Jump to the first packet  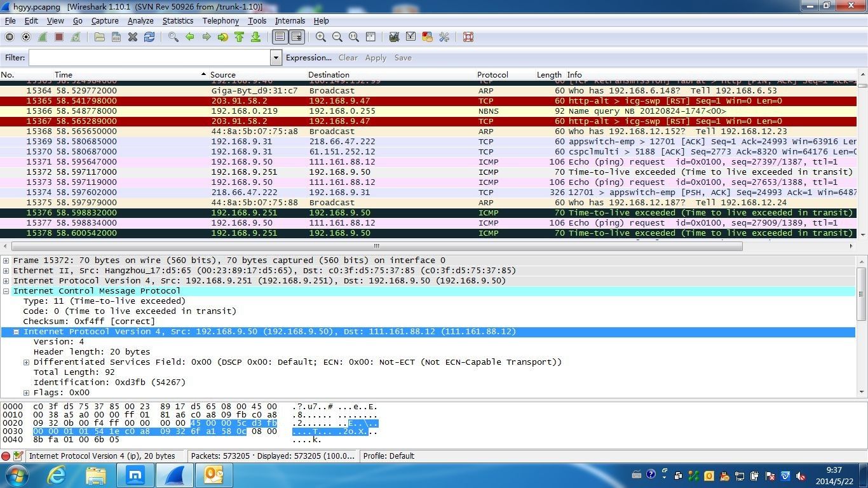pyautogui.click(x=240, y=37)
